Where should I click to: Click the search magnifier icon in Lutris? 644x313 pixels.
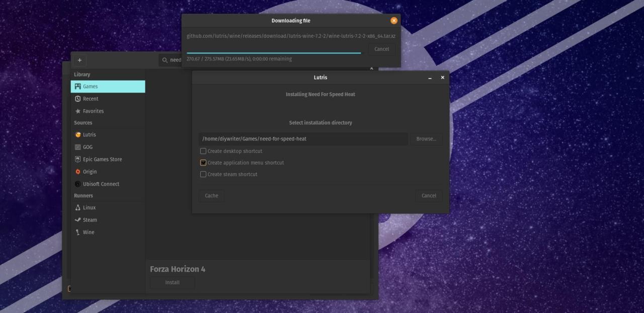pos(165,60)
